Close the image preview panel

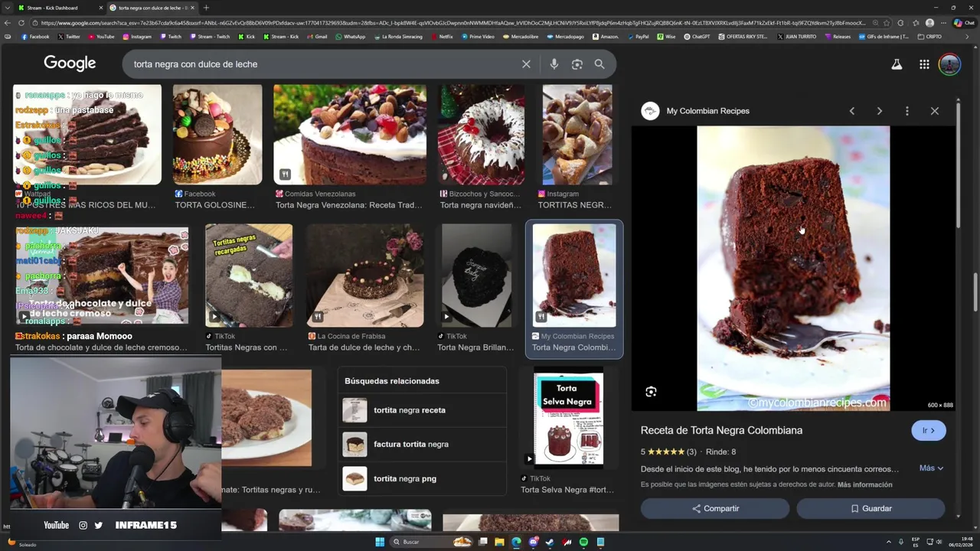[x=934, y=111]
